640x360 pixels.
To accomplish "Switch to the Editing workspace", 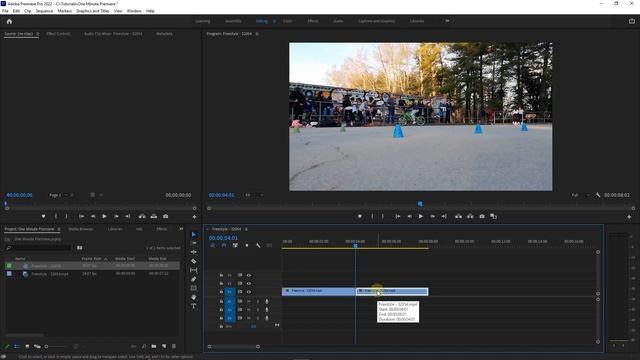I will [262, 21].
